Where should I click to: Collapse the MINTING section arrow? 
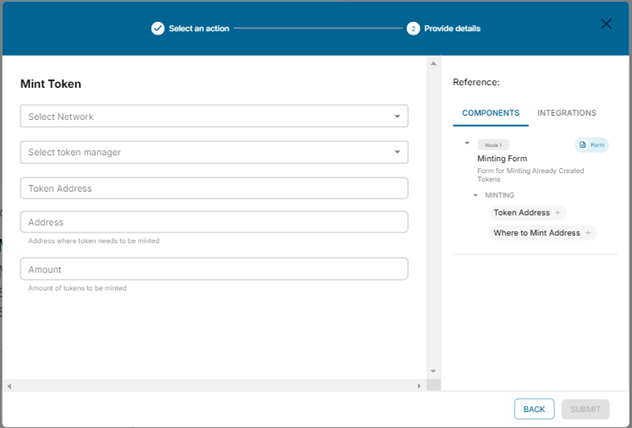476,195
